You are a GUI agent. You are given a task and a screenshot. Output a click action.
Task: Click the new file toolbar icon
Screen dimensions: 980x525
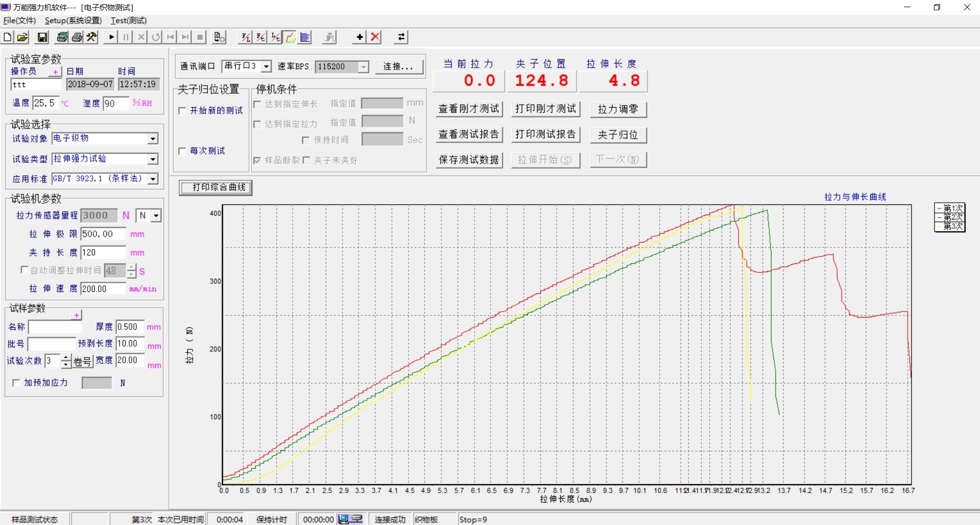[8, 37]
